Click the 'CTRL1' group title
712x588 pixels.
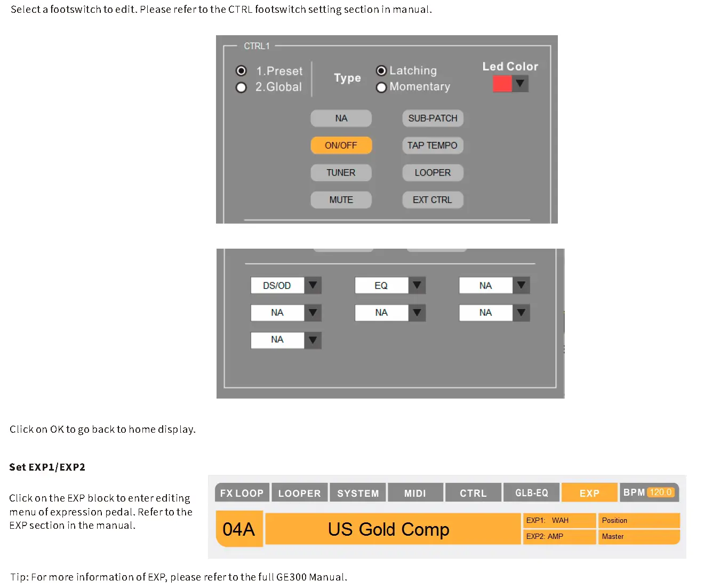257,46
